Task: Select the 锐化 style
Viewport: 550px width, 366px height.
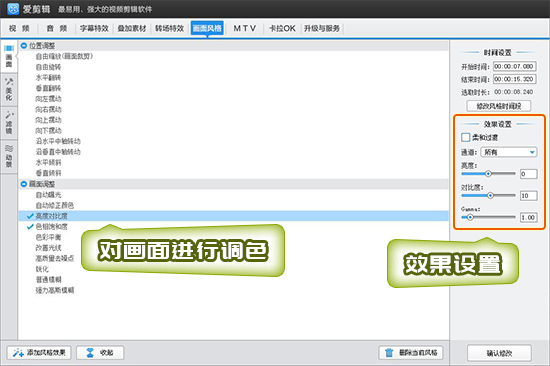Action: tap(42, 269)
